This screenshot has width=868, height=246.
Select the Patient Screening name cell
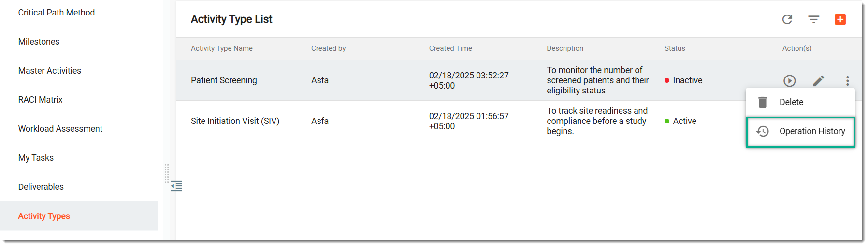coord(224,80)
